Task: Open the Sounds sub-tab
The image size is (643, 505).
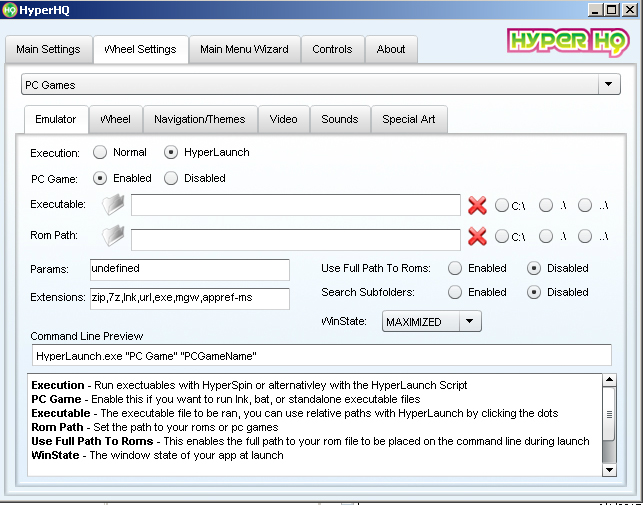Action: click(x=340, y=119)
